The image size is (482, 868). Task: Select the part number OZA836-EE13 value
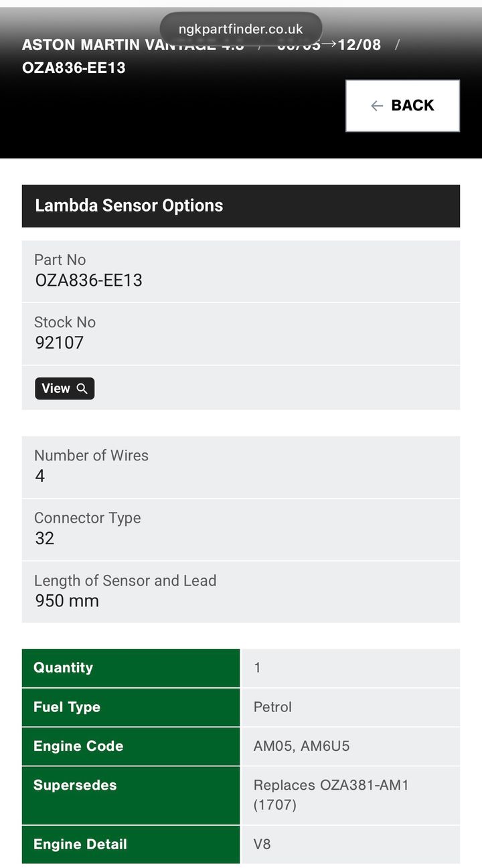88,280
